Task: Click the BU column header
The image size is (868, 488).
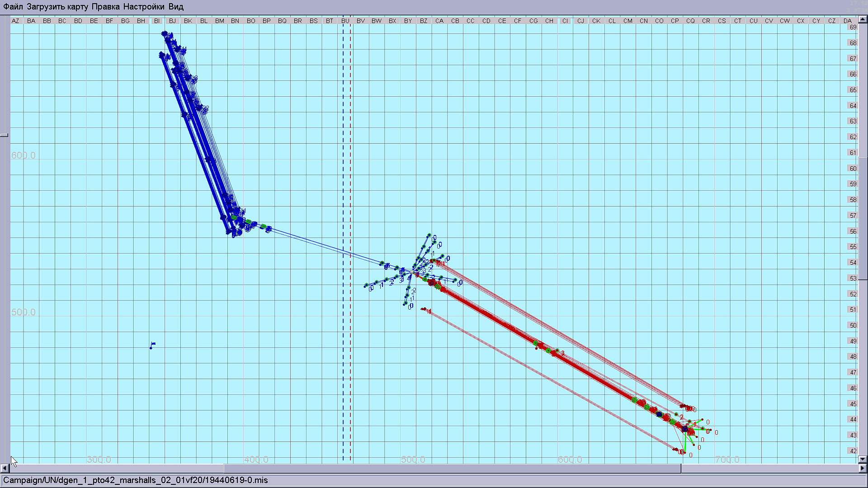Action: [x=345, y=21]
